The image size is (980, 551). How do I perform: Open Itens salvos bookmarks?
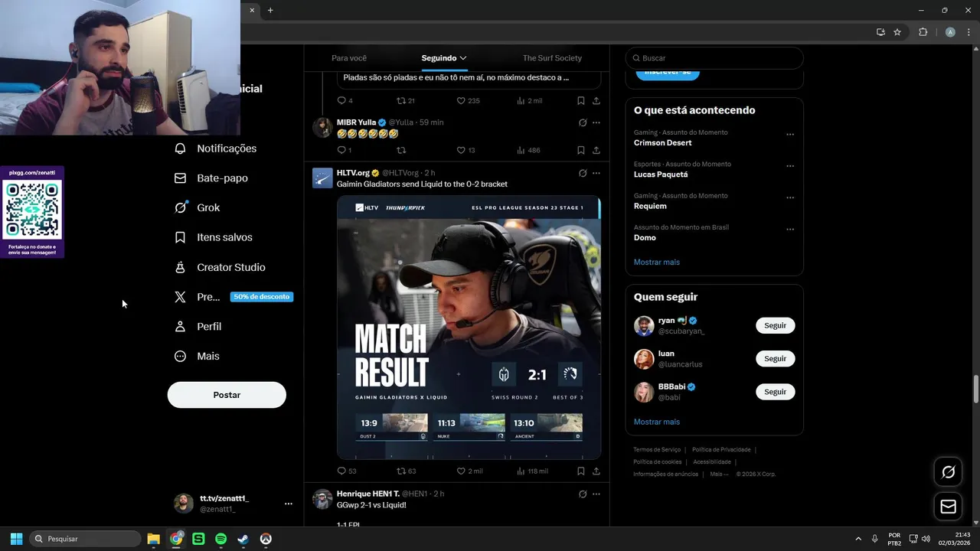(x=214, y=237)
